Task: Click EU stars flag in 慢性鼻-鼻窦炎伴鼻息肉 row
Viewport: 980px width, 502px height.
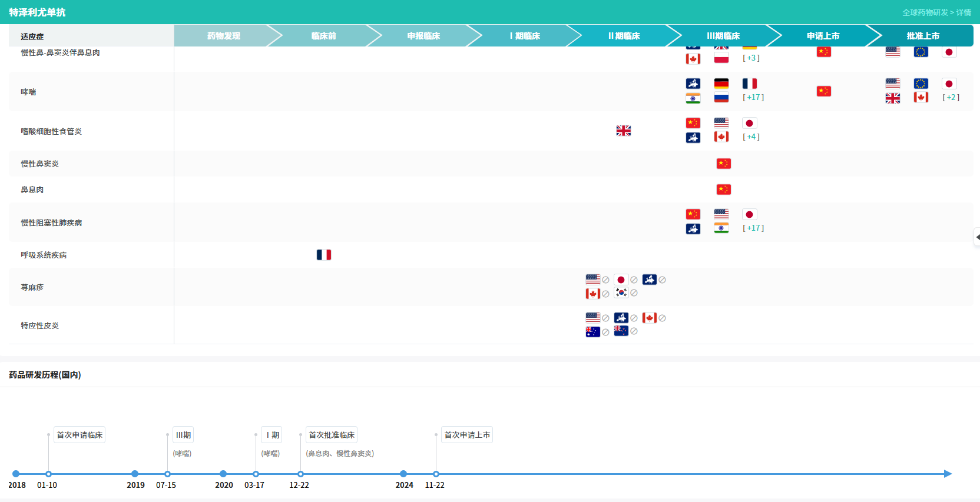Action: 921,52
